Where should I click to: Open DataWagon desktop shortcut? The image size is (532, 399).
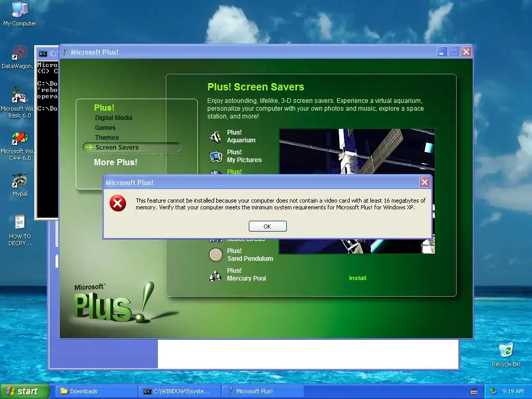(17, 57)
